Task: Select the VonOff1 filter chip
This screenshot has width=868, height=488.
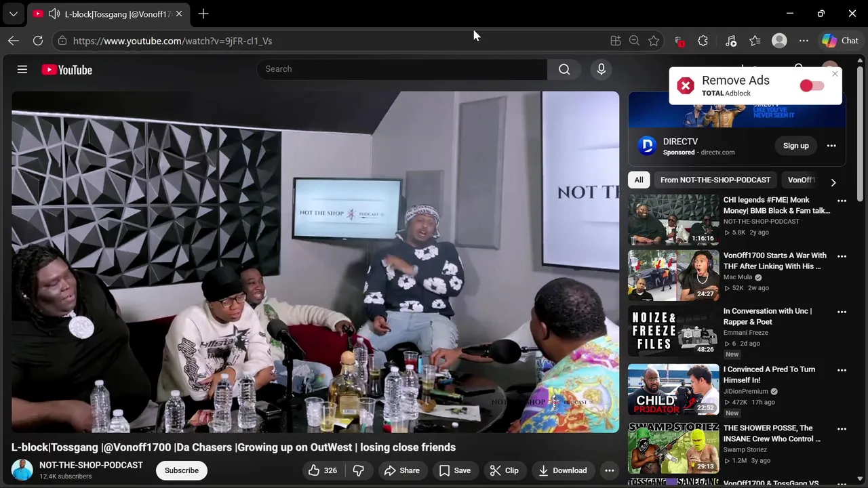Action: (x=801, y=180)
